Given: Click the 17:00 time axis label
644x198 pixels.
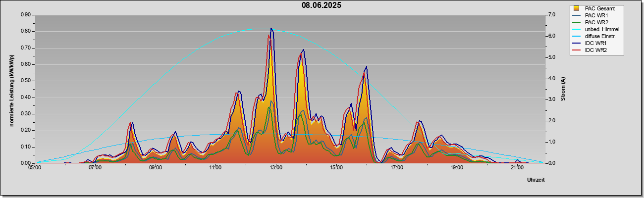Looking at the screenshot, I should click(396, 168).
